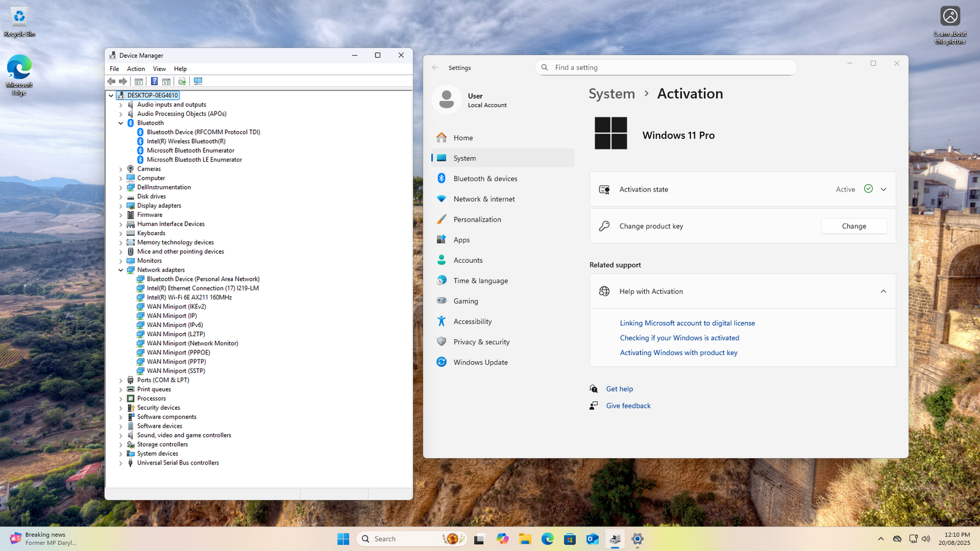Open Network & internet in Settings sidebar

coord(502,199)
